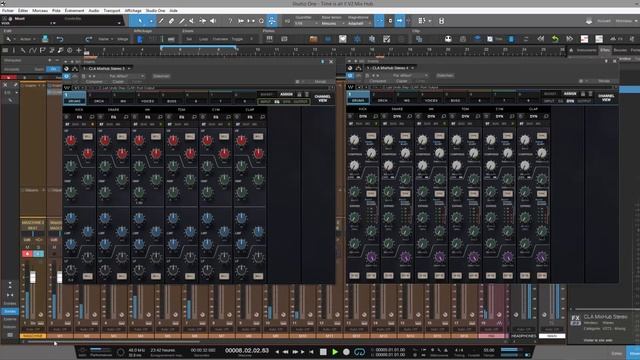Select the DRUMS bucket in the left MixHub
This screenshot has height=360, width=640.
(74, 98)
